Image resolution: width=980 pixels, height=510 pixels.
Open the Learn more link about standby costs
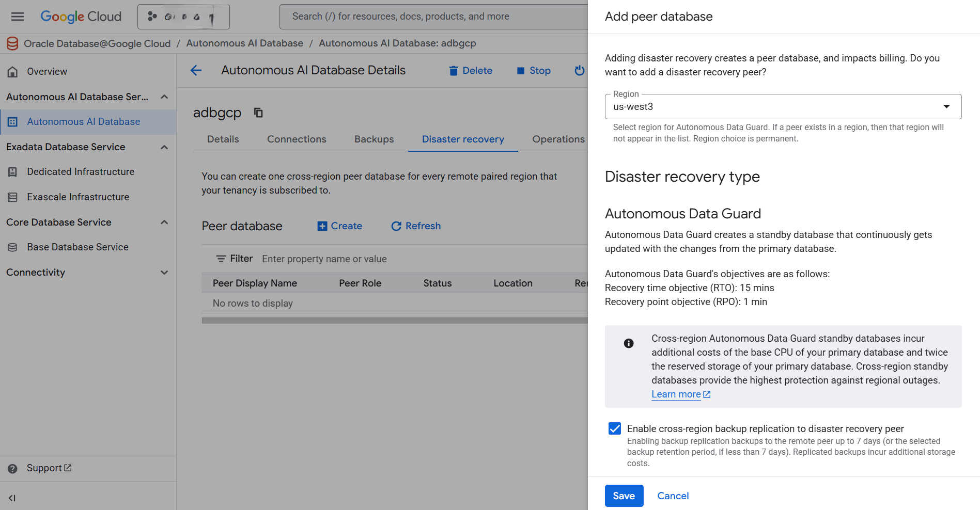677,394
